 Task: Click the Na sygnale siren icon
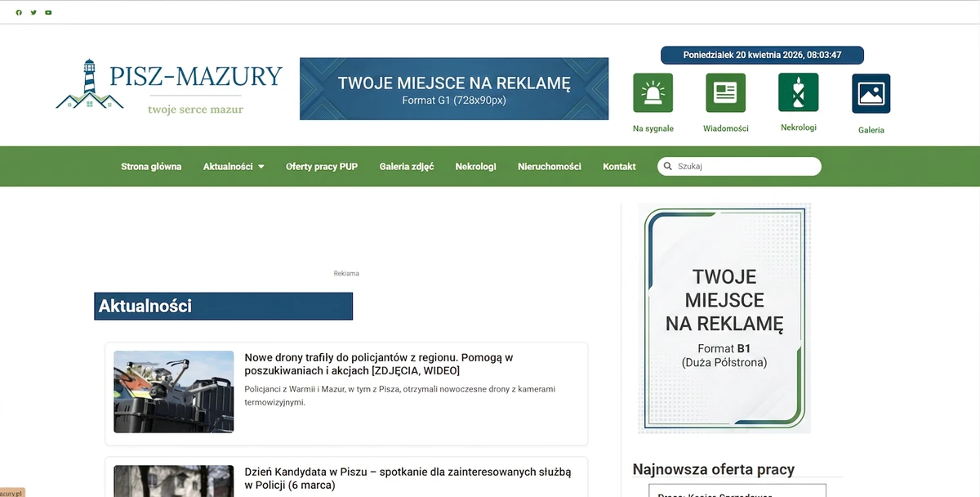(x=653, y=93)
